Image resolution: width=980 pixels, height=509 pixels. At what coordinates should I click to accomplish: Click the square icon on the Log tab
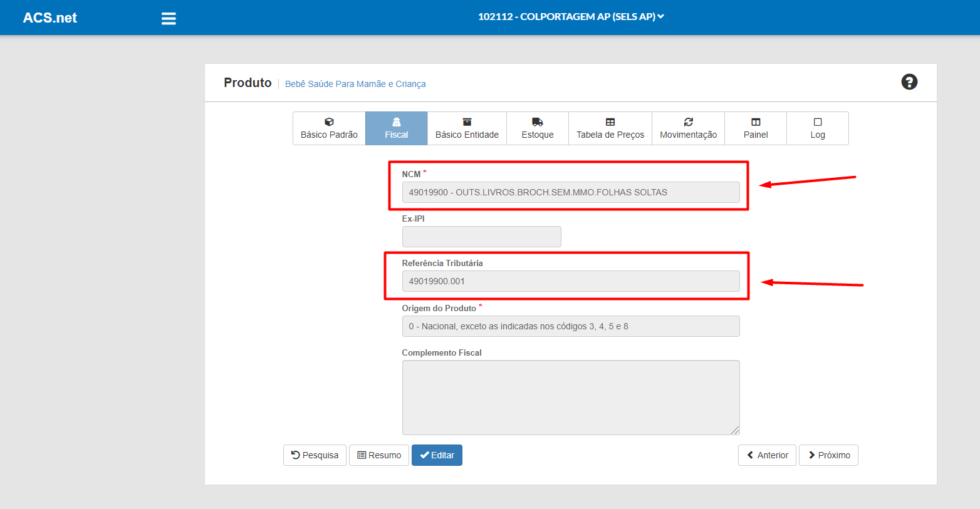(x=818, y=122)
